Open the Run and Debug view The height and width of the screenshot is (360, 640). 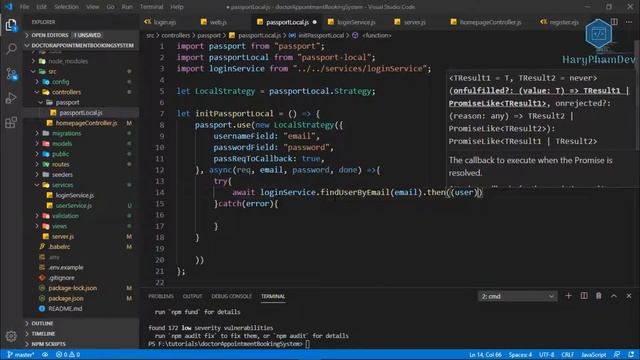[x=11, y=98]
